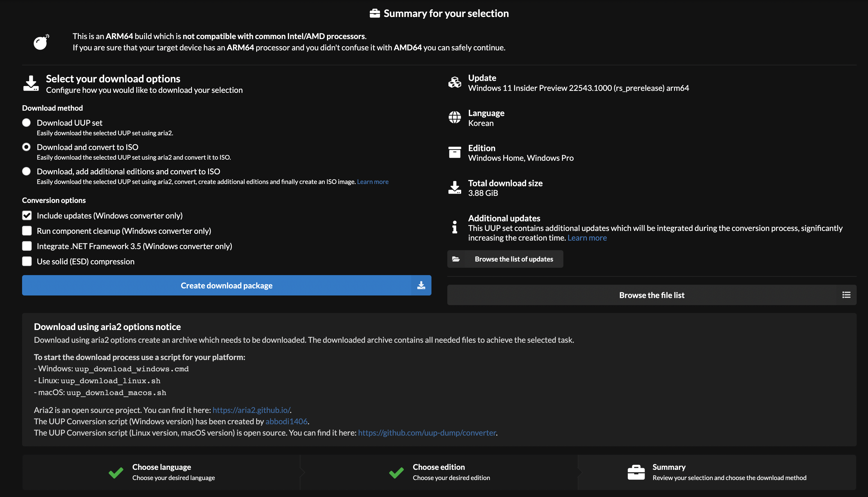This screenshot has height=497, width=868.
Task: Go to the Choose edition step
Action: coord(439,472)
